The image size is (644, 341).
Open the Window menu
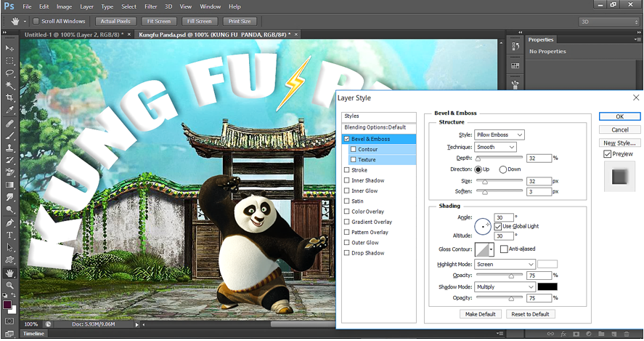(x=211, y=7)
